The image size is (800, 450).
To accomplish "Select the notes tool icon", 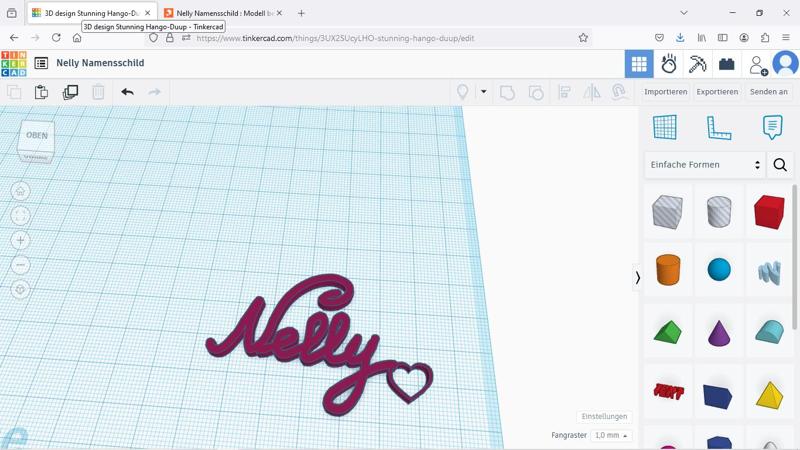I will pyautogui.click(x=772, y=128).
